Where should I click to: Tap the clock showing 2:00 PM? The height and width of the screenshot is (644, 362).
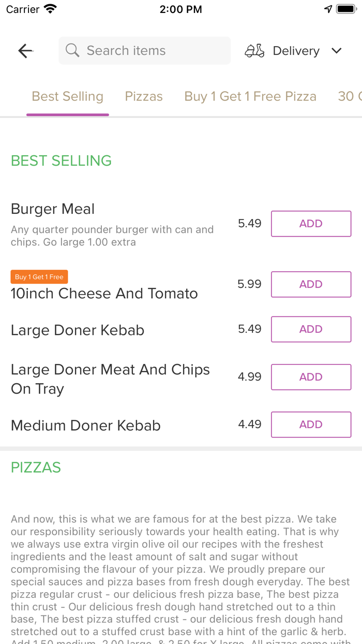pos(181,9)
